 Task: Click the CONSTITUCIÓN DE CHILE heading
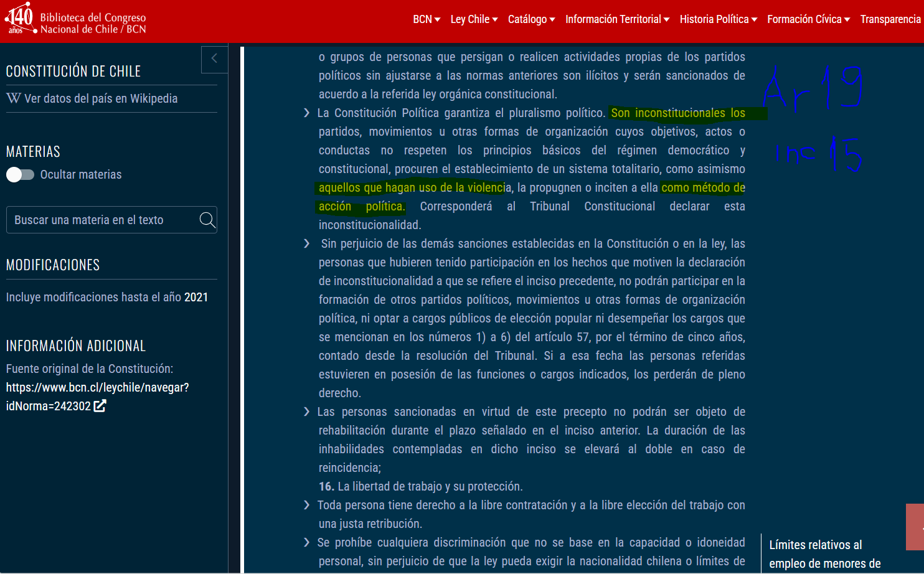point(73,71)
